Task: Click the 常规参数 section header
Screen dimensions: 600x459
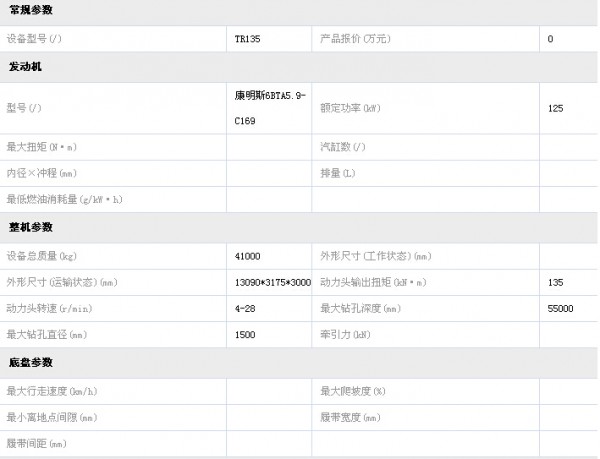Action: click(x=30, y=10)
